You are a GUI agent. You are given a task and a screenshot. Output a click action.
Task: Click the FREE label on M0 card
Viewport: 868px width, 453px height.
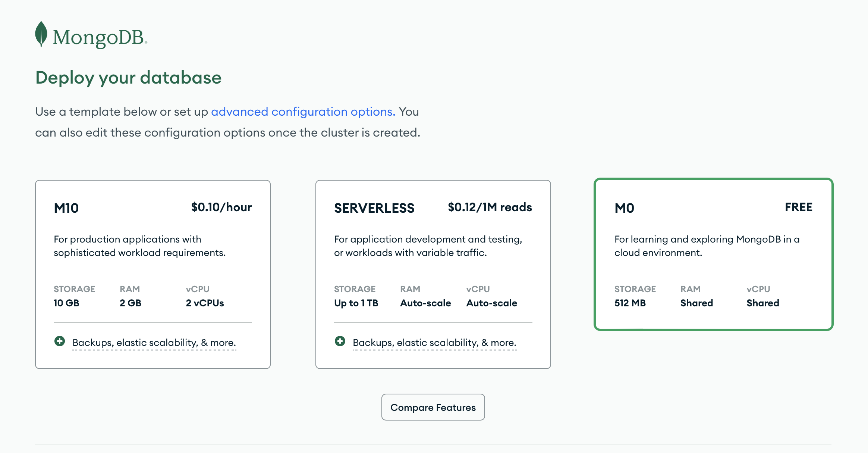(799, 207)
